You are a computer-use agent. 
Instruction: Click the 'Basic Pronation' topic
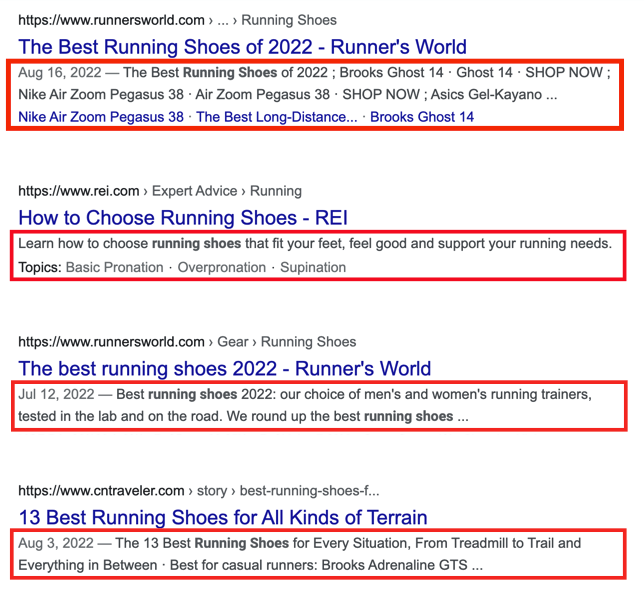115,267
